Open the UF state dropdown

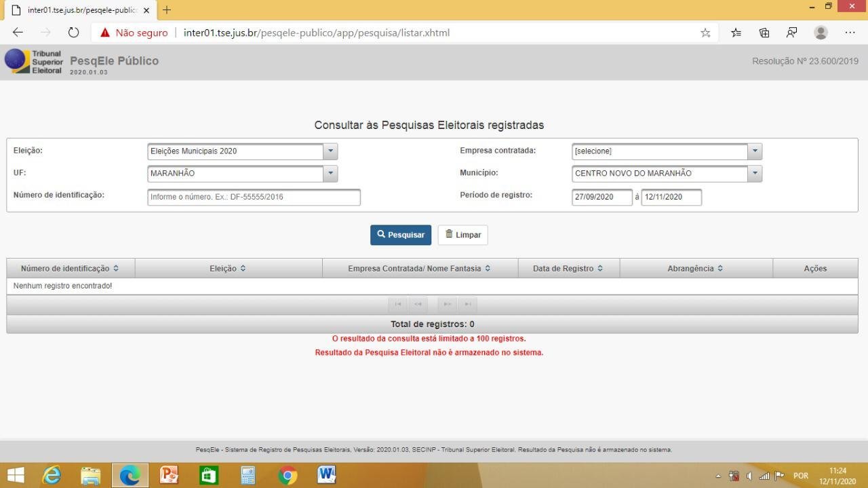[330, 174]
